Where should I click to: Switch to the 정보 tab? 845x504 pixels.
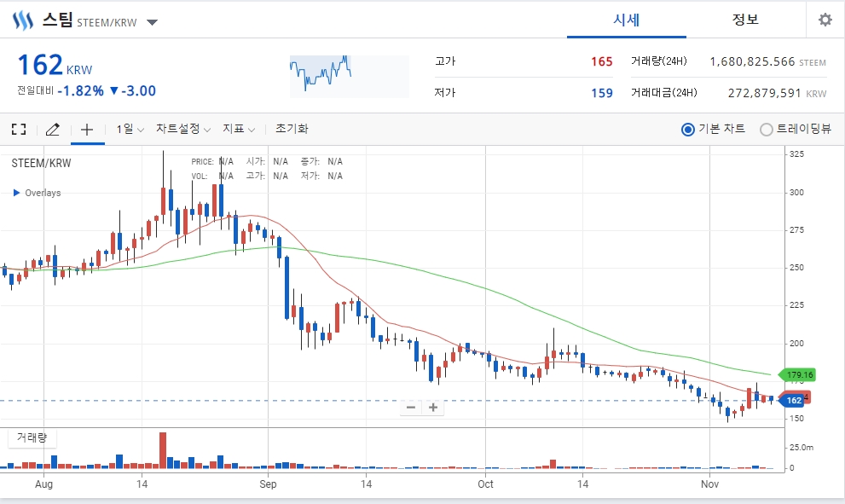pyautogui.click(x=745, y=20)
